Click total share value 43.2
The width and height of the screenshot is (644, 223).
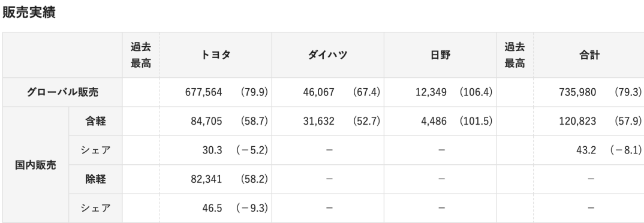586,150
